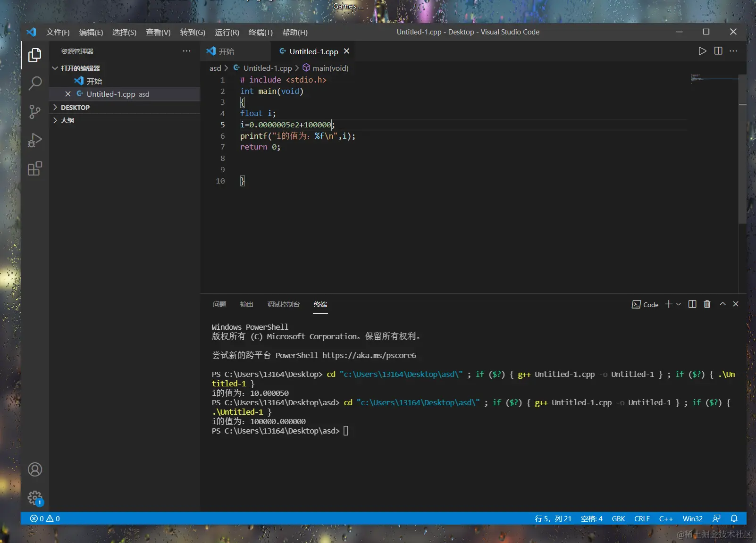Select Untitled-1.cpp in Open Editors list

click(125, 94)
